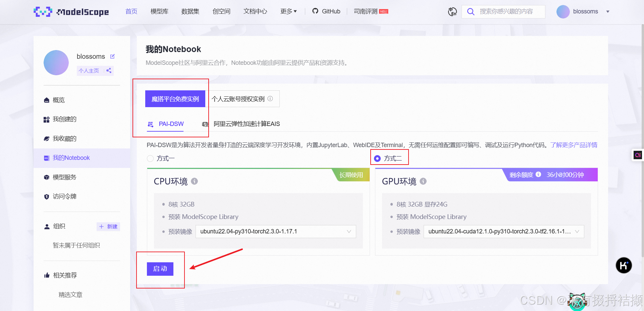This screenshot has width=644, height=311.
Task: Click the 36小时00分钟 remaining quota text
Action: [565, 175]
